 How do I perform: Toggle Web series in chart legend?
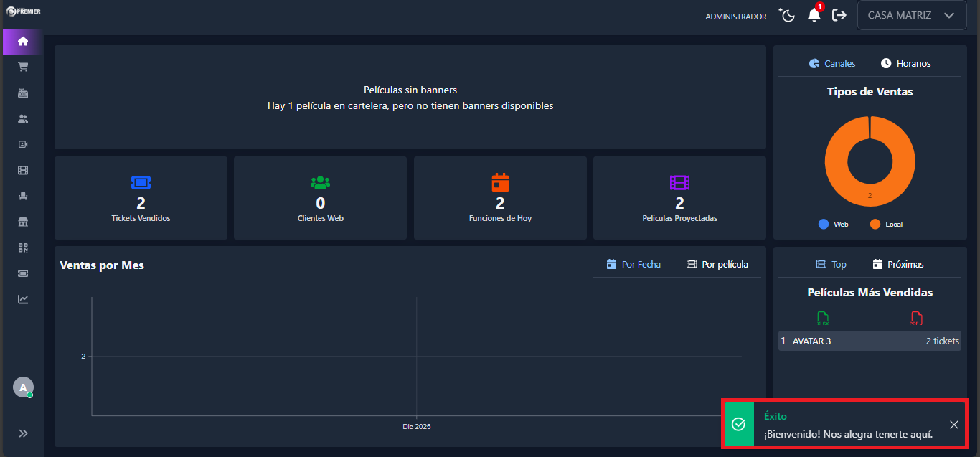point(833,224)
